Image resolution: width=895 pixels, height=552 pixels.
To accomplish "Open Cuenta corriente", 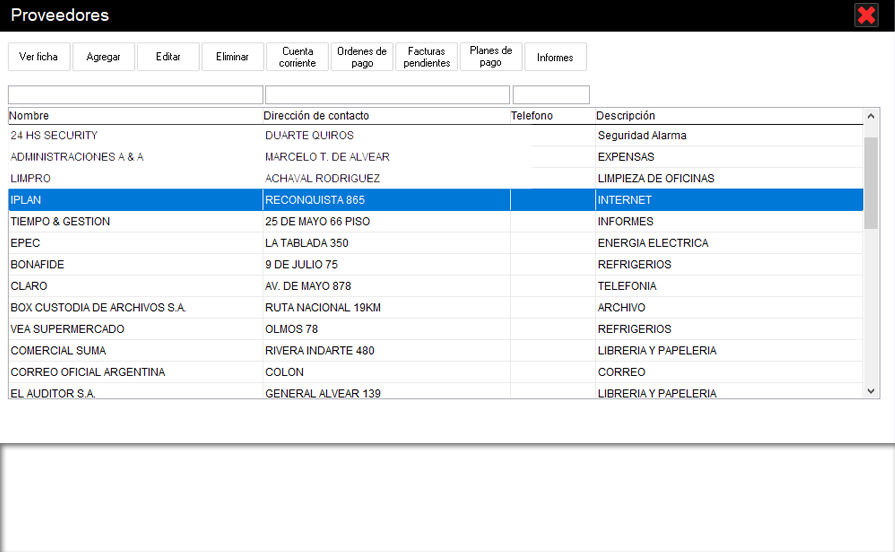I will click(297, 57).
